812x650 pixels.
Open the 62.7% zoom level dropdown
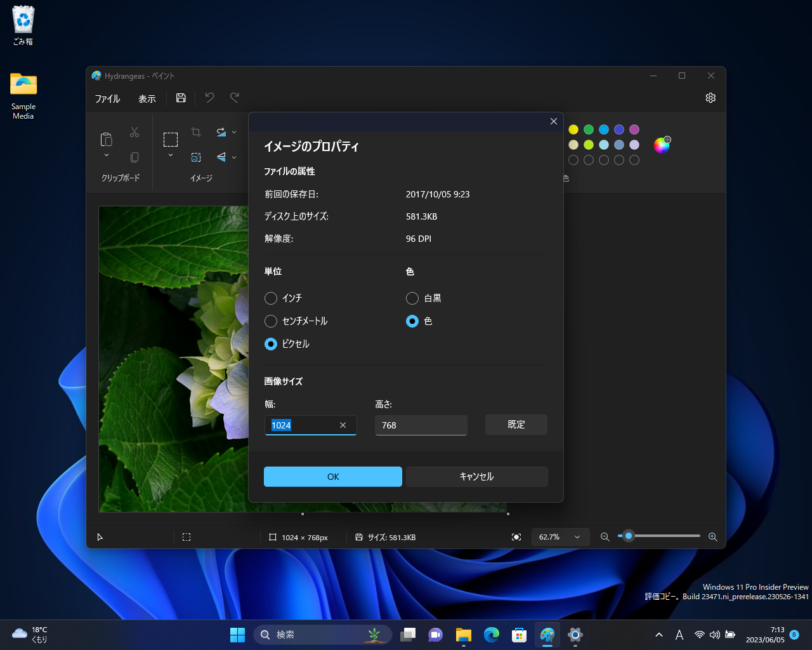click(x=560, y=537)
